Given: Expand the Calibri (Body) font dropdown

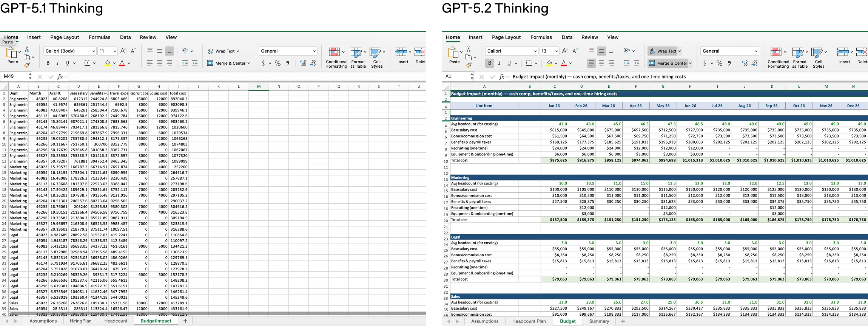Looking at the screenshot, I should (94, 51).
